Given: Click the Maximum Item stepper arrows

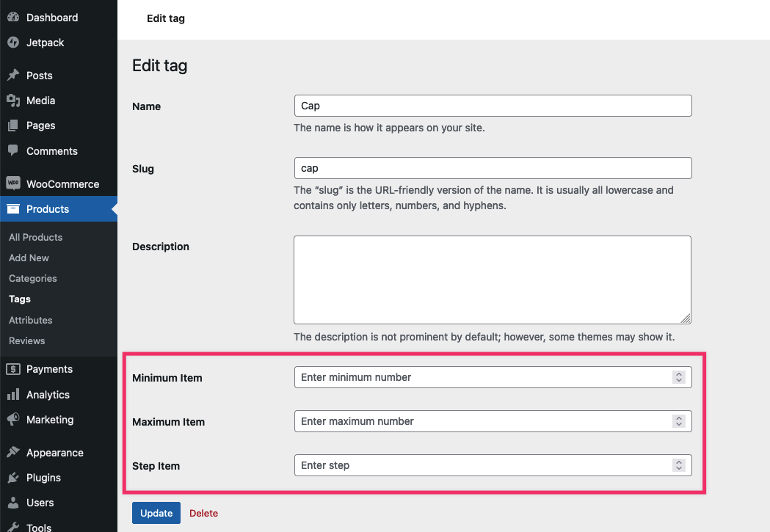Looking at the screenshot, I should [x=679, y=421].
